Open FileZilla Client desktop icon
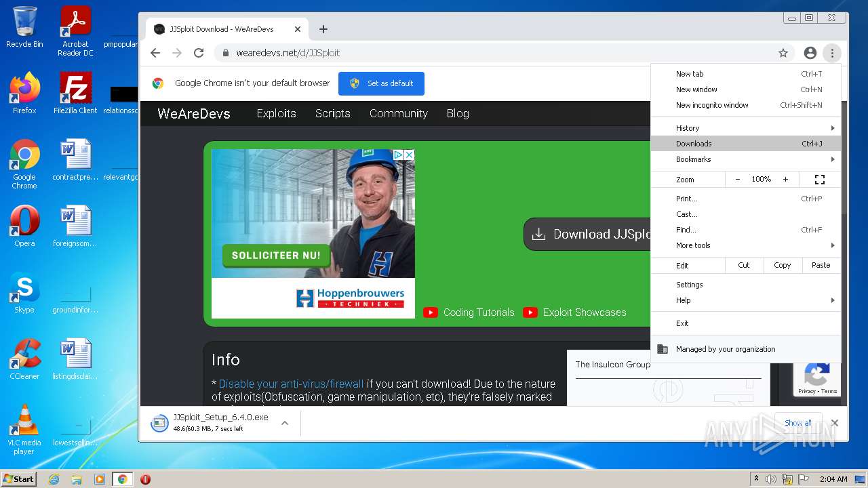This screenshot has width=868, height=488. pos(75,94)
